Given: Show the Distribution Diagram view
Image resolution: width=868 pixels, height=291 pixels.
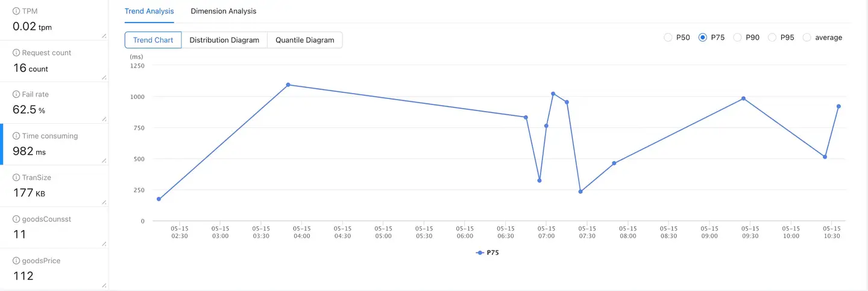Looking at the screenshot, I should tap(224, 40).
